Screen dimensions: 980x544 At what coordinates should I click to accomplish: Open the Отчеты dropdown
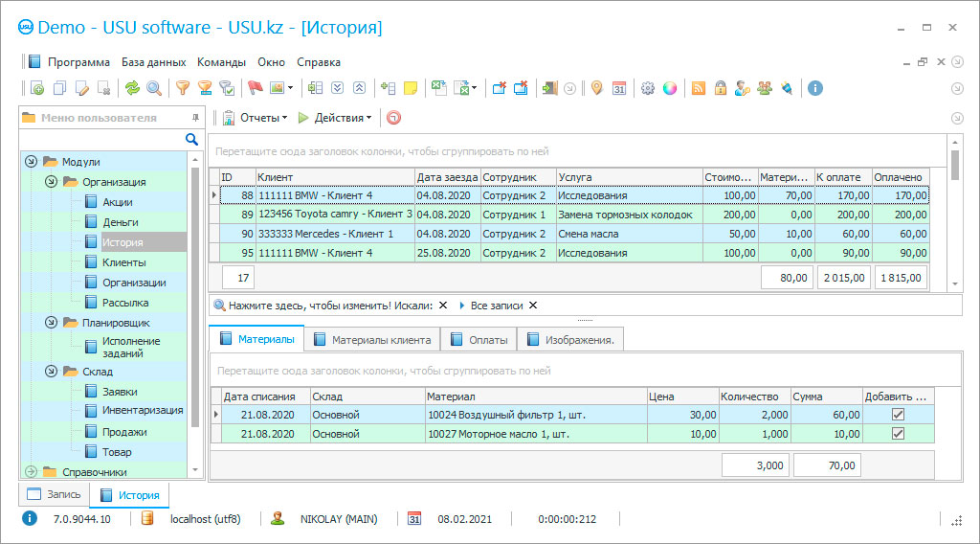(x=256, y=118)
